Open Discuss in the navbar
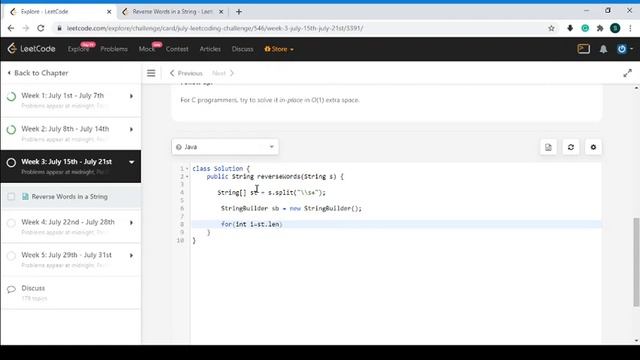Image resolution: width=640 pixels, height=360 pixels. coord(242,49)
